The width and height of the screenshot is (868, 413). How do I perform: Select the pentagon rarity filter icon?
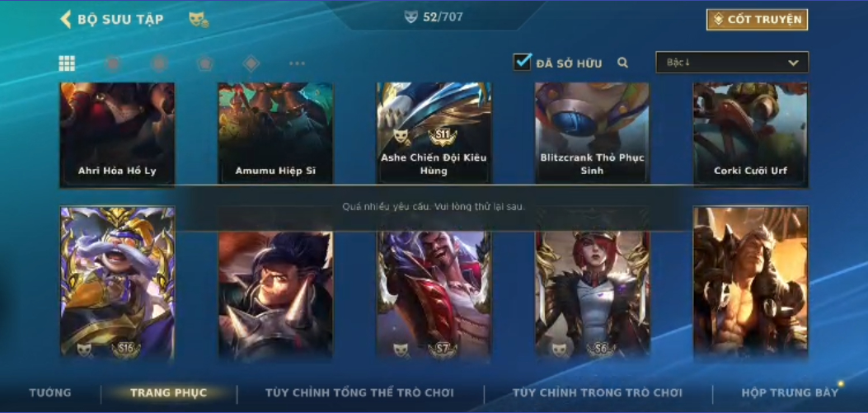tap(205, 63)
